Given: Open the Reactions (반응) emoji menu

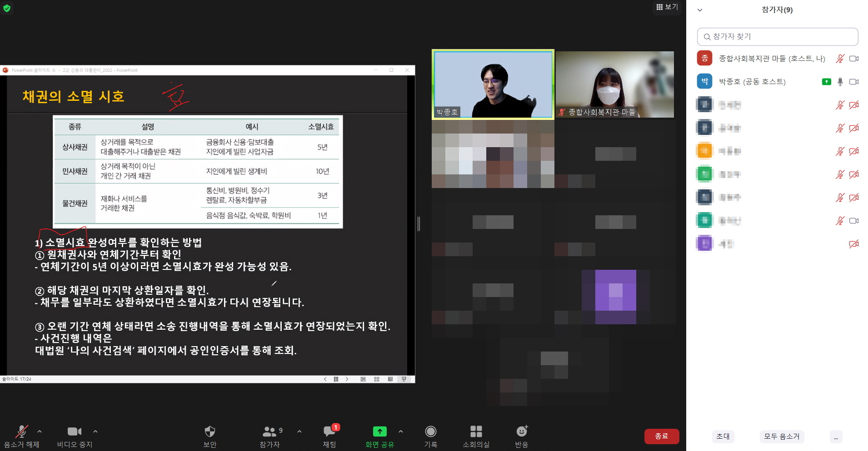Looking at the screenshot, I should click(521, 431).
